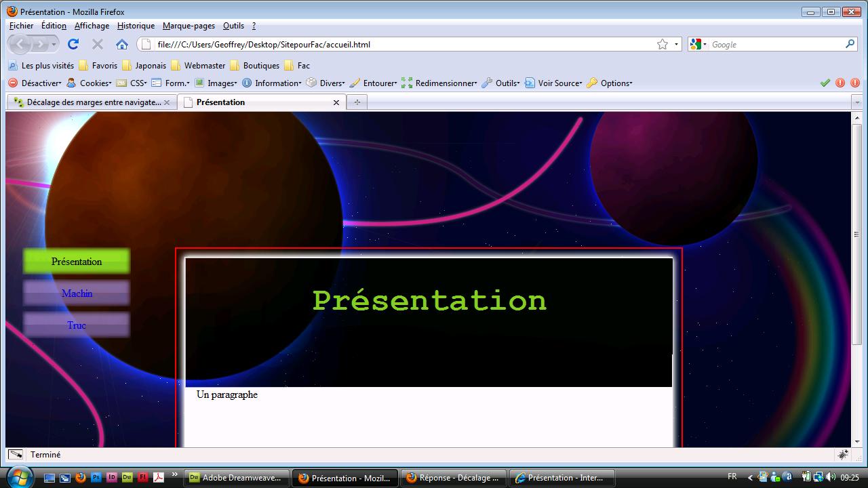Click the green checkmark standards mode icon
The width and height of the screenshot is (868, 488).
825,83
